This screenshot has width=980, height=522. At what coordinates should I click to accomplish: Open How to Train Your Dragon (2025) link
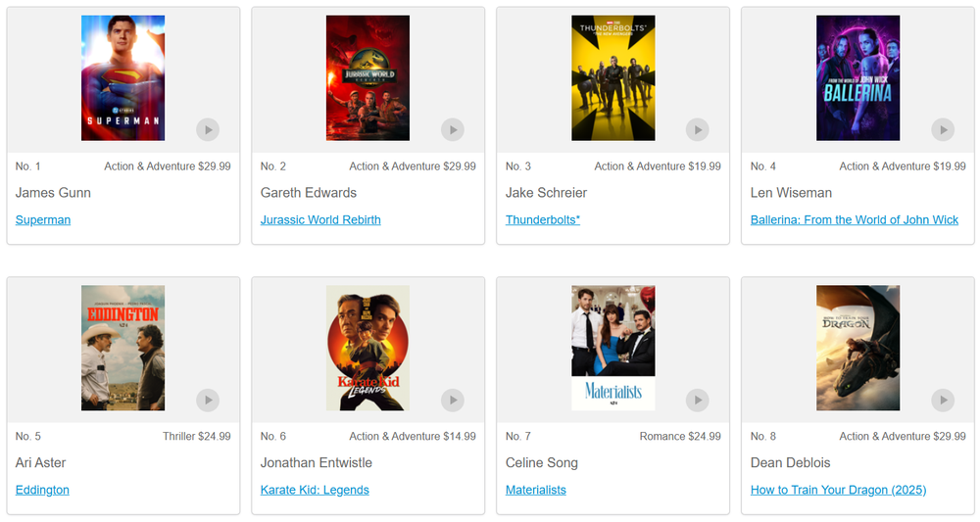(838, 490)
